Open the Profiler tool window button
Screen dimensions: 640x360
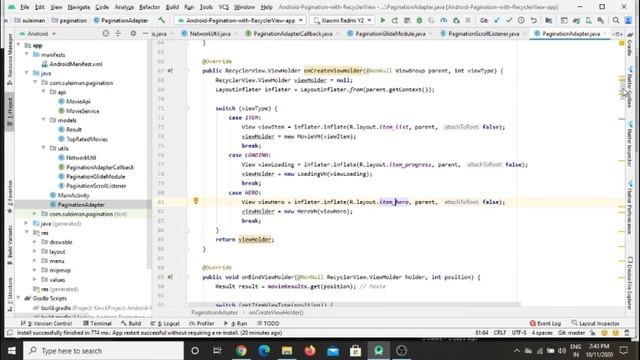[202, 323]
